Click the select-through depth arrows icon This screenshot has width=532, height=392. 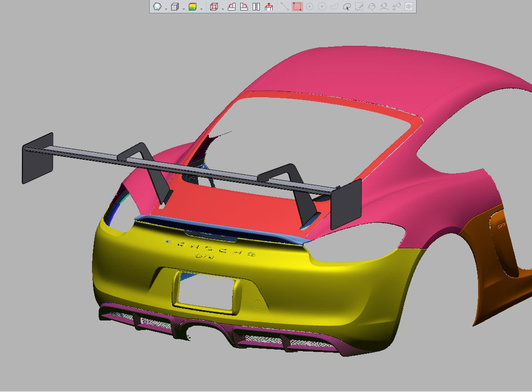point(396,7)
